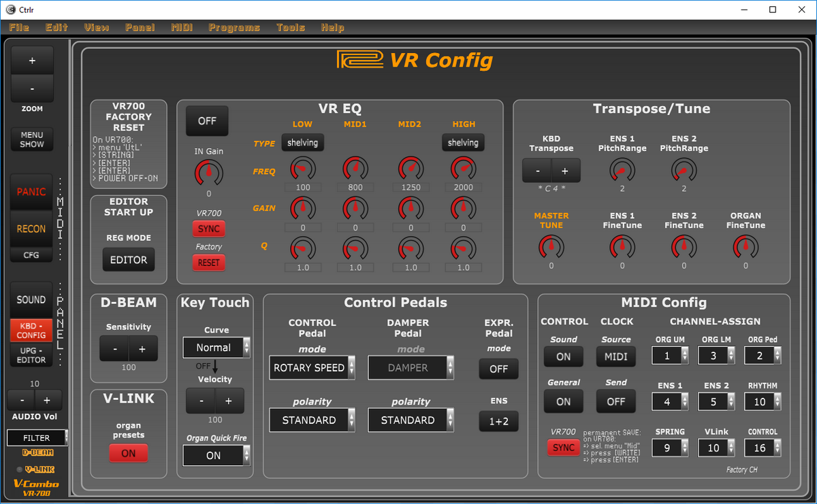
Task: Open SPRING channel dropdown
Action: pos(669,448)
